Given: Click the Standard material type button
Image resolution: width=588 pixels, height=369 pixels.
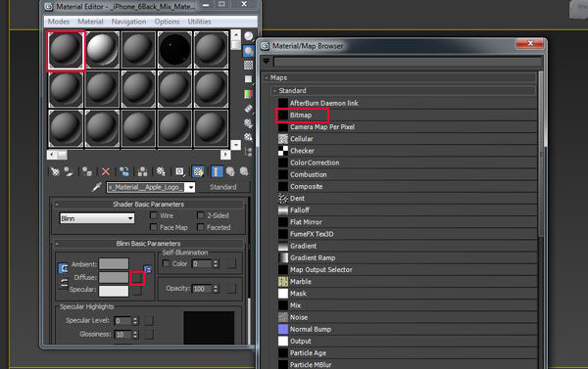Looking at the screenshot, I should (x=223, y=187).
